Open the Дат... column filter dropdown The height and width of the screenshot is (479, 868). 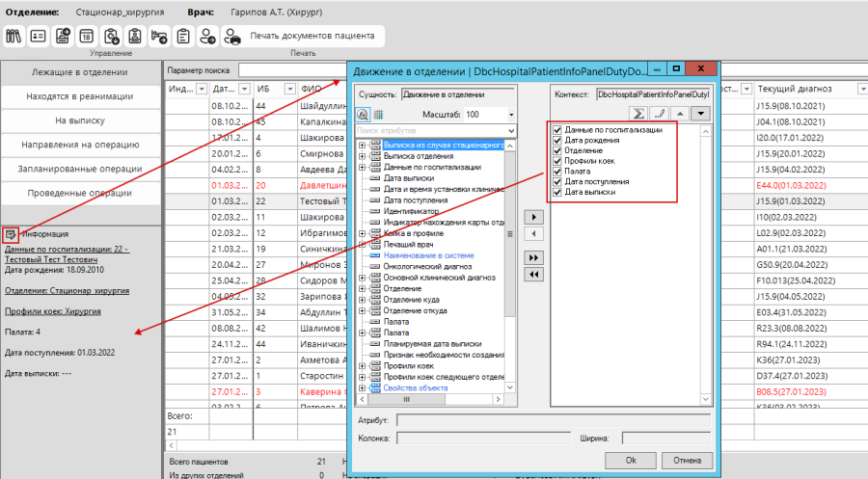(244, 89)
